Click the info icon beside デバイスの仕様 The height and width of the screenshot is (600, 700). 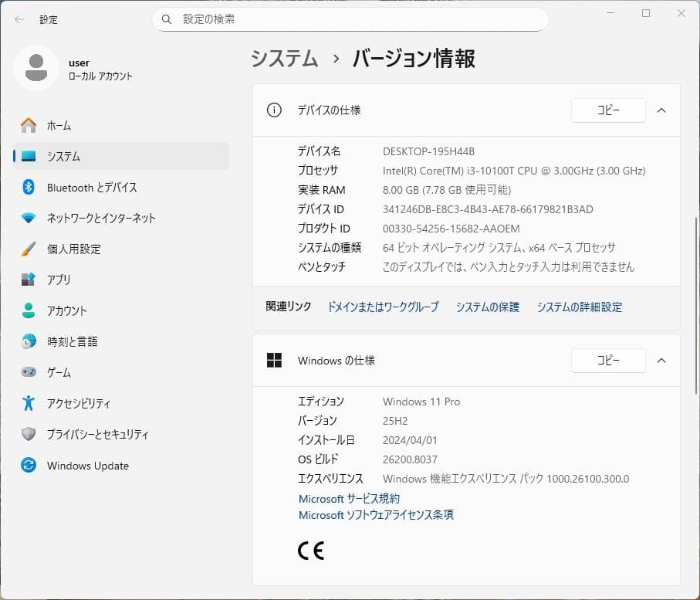pyautogui.click(x=274, y=110)
